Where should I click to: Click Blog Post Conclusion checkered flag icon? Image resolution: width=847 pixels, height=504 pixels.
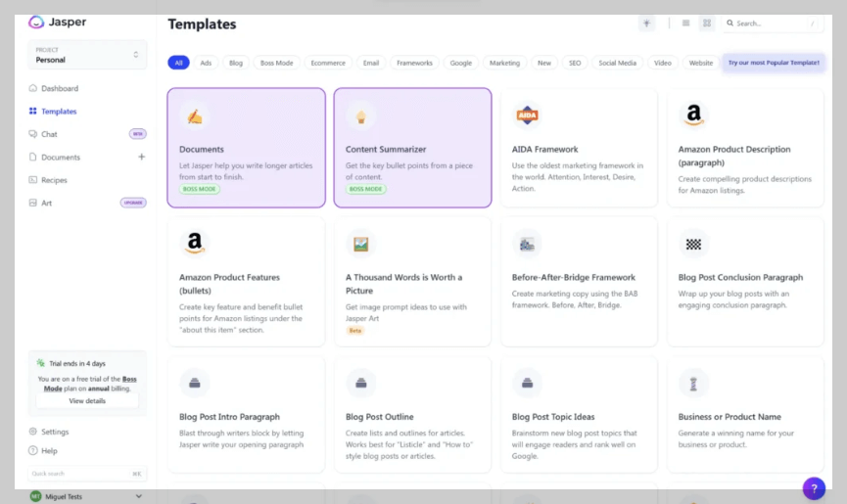pos(693,244)
